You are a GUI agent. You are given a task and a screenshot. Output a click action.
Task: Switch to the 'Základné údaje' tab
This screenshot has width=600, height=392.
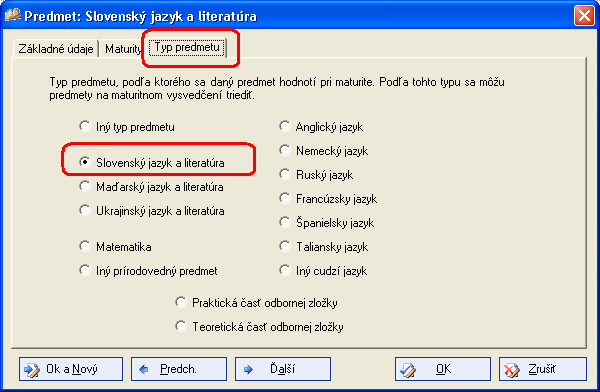point(56,49)
